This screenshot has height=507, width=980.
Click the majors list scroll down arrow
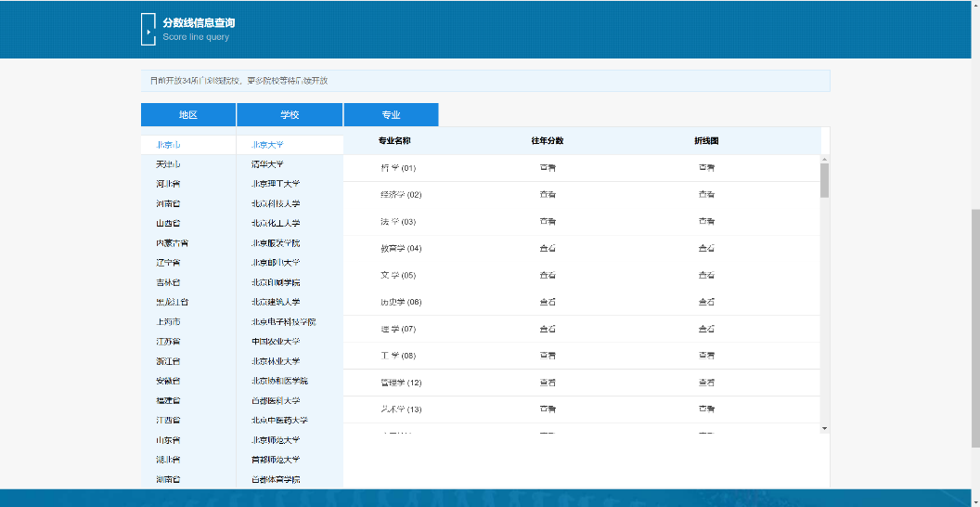825,428
